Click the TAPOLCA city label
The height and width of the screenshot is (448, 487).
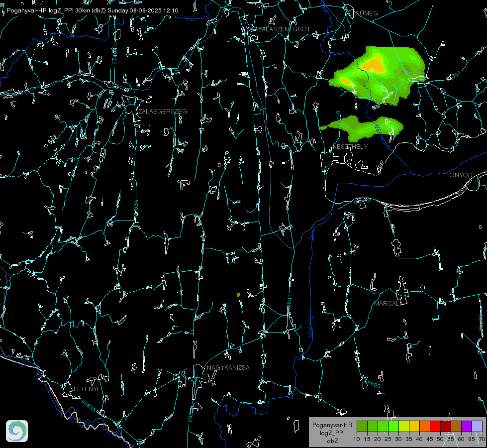pyautogui.click(x=411, y=72)
